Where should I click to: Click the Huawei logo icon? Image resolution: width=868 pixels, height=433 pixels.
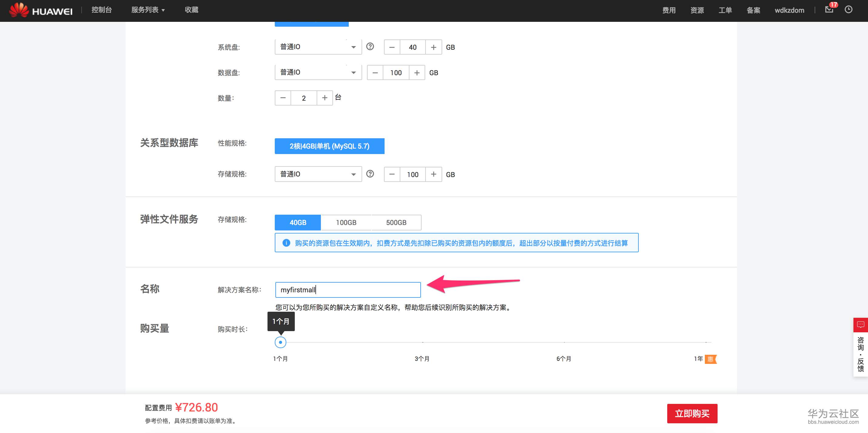[x=19, y=10]
